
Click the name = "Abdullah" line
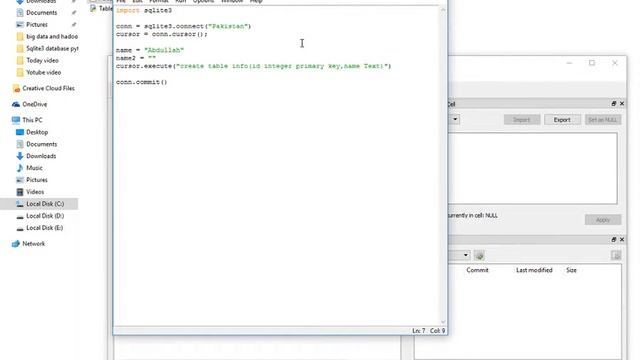150,50
